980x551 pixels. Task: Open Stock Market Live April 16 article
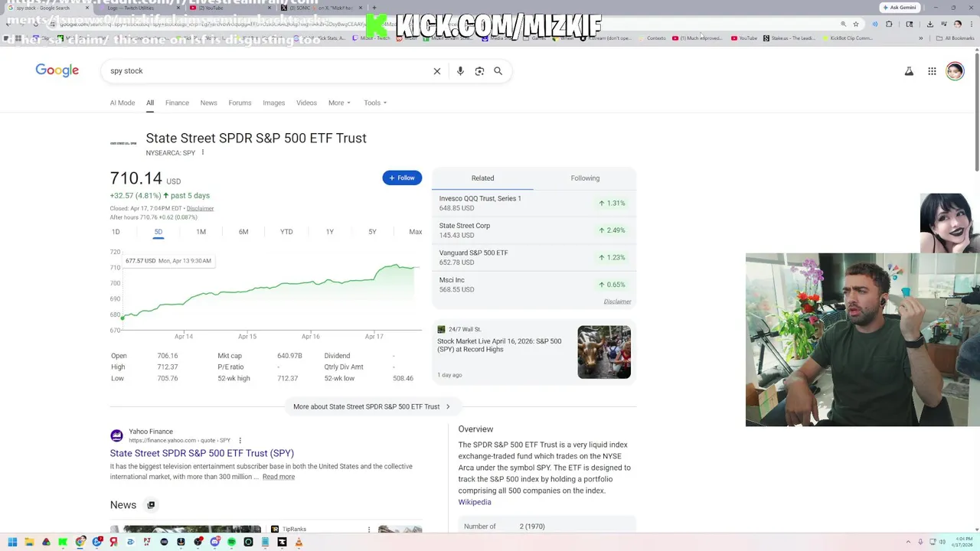click(x=499, y=345)
